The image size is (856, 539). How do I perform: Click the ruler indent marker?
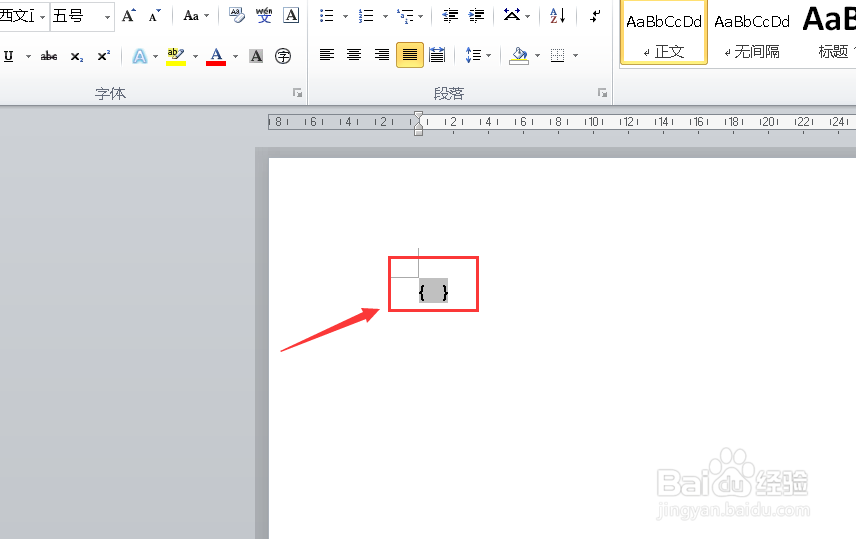418,123
